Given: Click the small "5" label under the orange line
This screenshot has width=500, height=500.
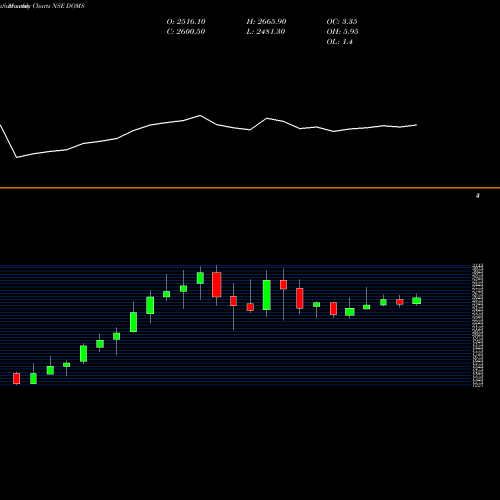Looking at the screenshot, I should click(x=478, y=196).
